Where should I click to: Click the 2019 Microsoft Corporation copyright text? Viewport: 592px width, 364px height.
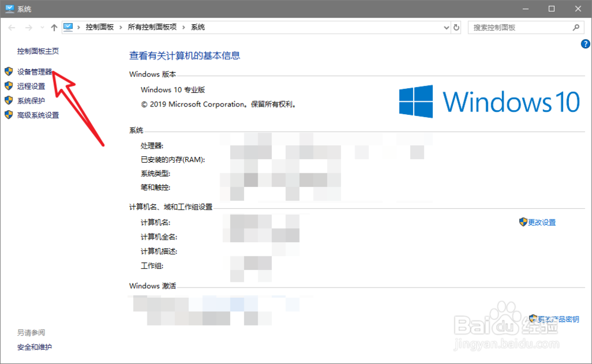tap(218, 105)
